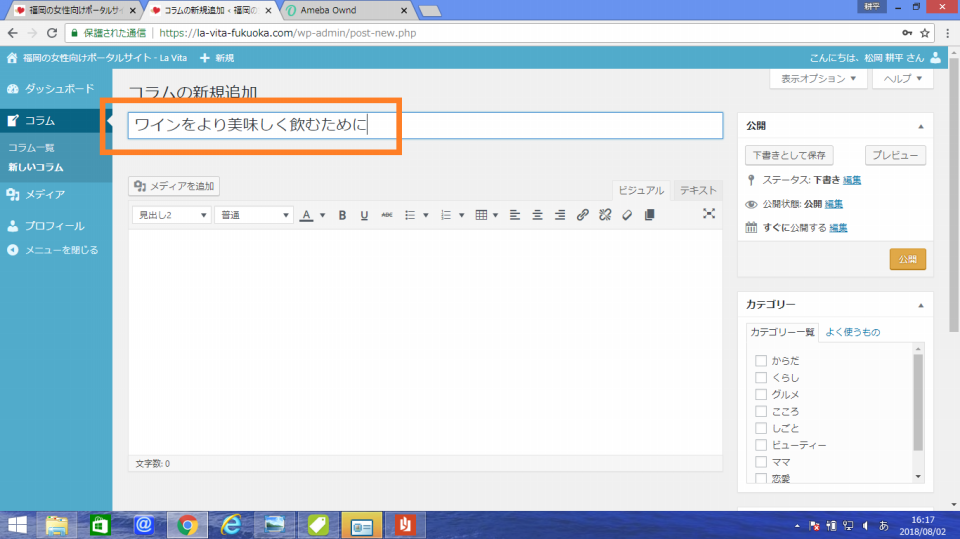Remove link using unlink icon
Screen dimensions: 960x539
pyautogui.click(x=605, y=215)
